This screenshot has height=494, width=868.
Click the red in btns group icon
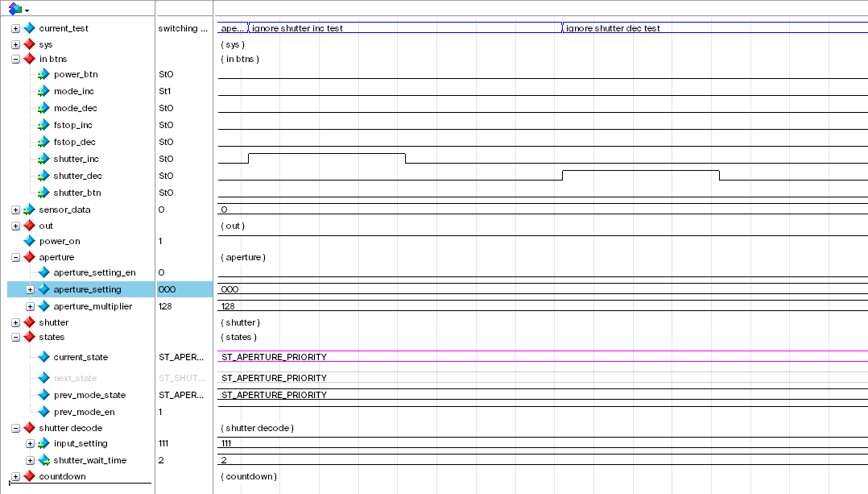click(29, 59)
